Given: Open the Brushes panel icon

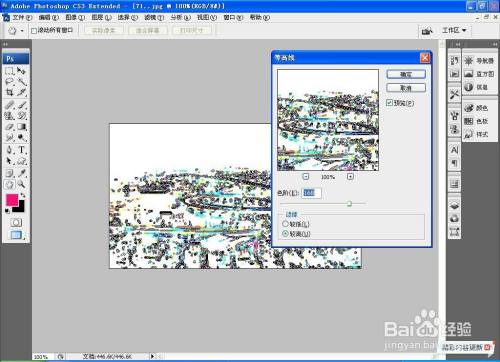Looking at the screenshot, I should point(454,116).
